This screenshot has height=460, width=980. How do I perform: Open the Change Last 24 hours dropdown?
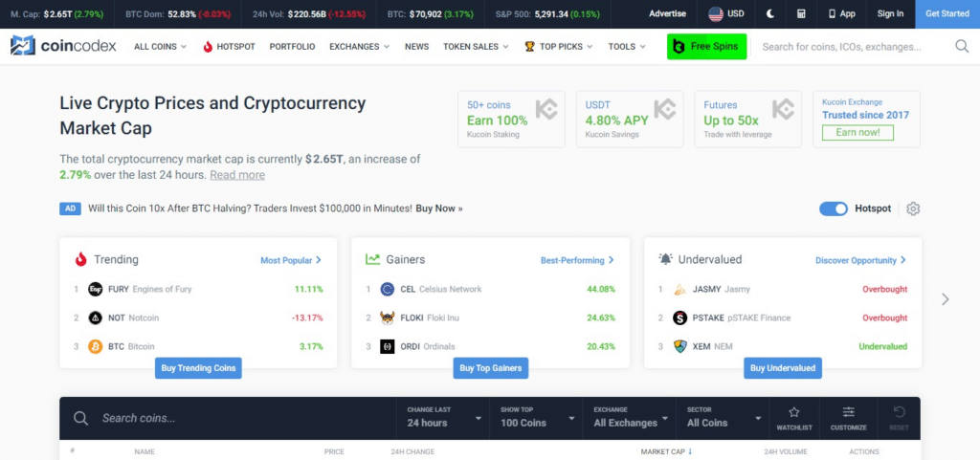pyautogui.click(x=444, y=418)
